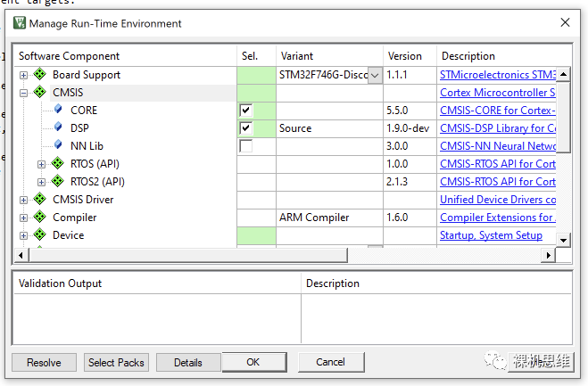Open the STMicroelectronics STM32 description link
Viewport: 588px width, 386px height.
click(498, 75)
